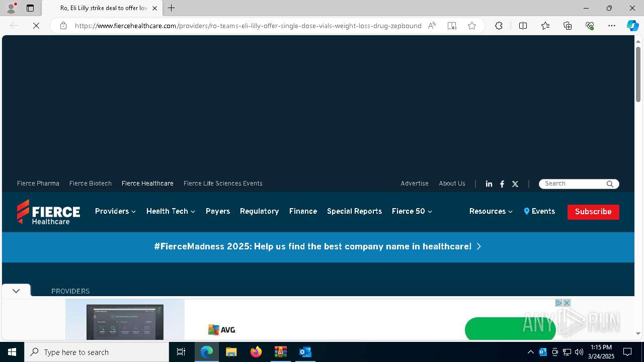Visit Fierce Healthcare on LinkedIn
This screenshot has width=644, height=362.
[489, 184]
